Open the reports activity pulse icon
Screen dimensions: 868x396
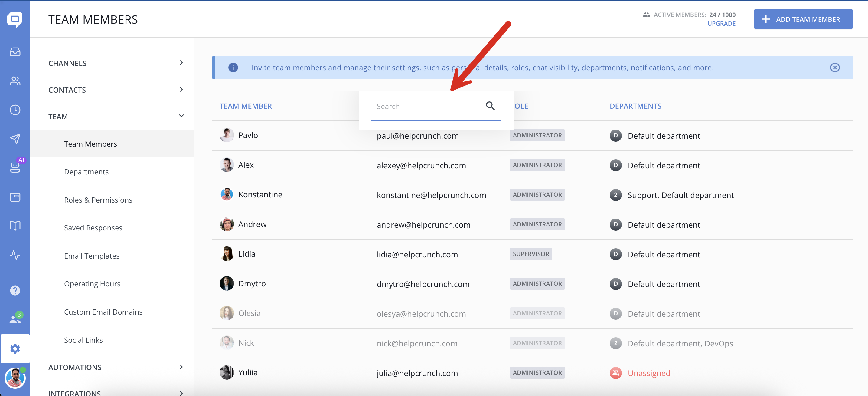click(x=15, y=255)
